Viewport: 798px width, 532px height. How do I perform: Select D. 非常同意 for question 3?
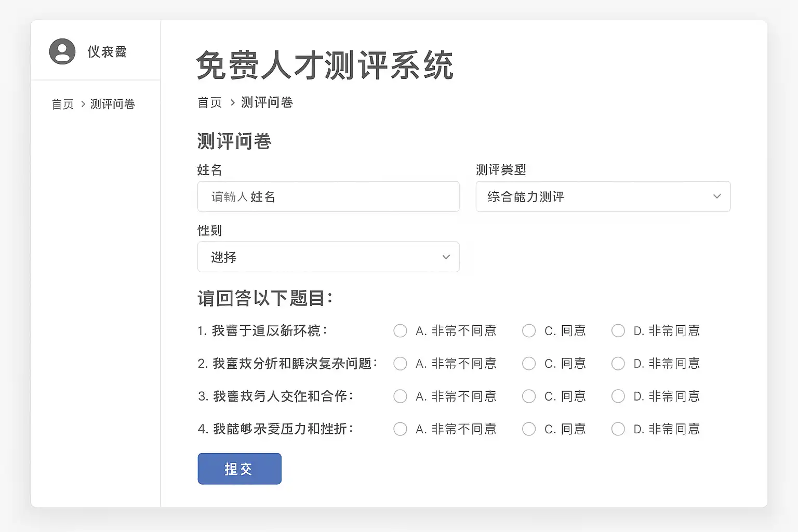(618, 396)
